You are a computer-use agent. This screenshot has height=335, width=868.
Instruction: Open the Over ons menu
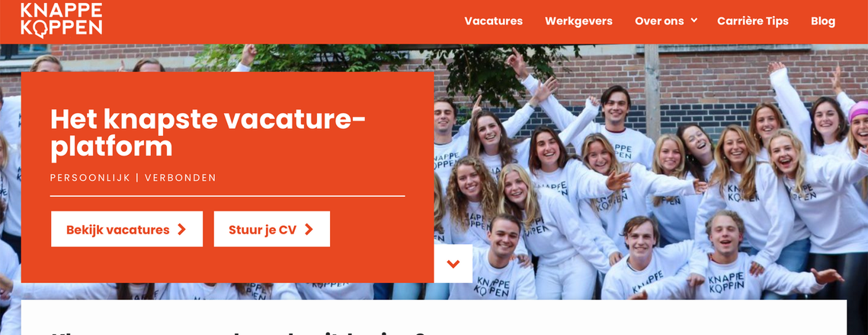659,21
